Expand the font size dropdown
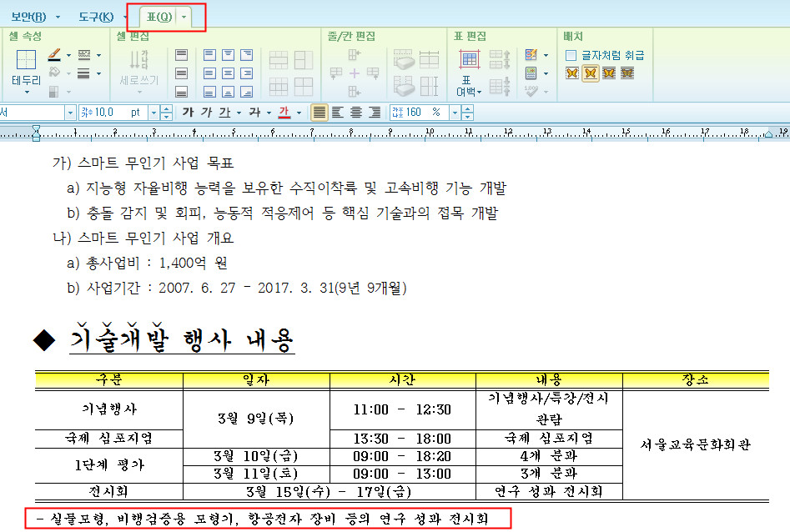This screenshot has height=532, width=790. coord(153,113)
